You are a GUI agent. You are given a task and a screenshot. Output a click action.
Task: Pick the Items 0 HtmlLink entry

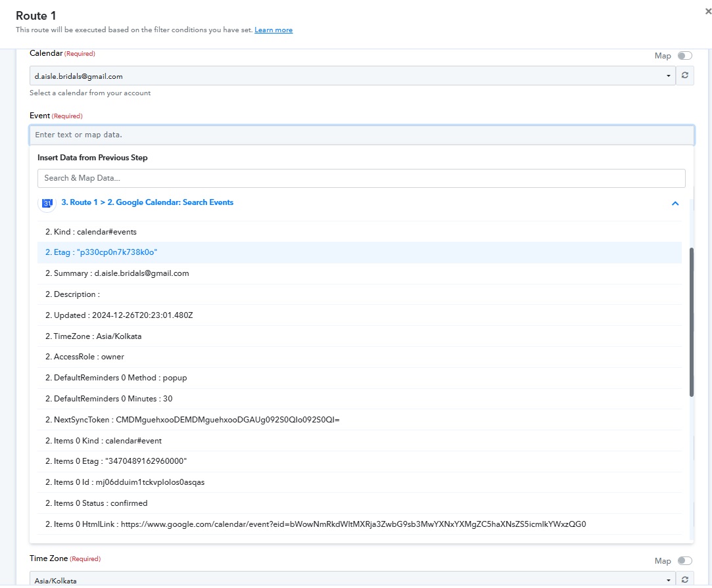click(x=316, y=524)
